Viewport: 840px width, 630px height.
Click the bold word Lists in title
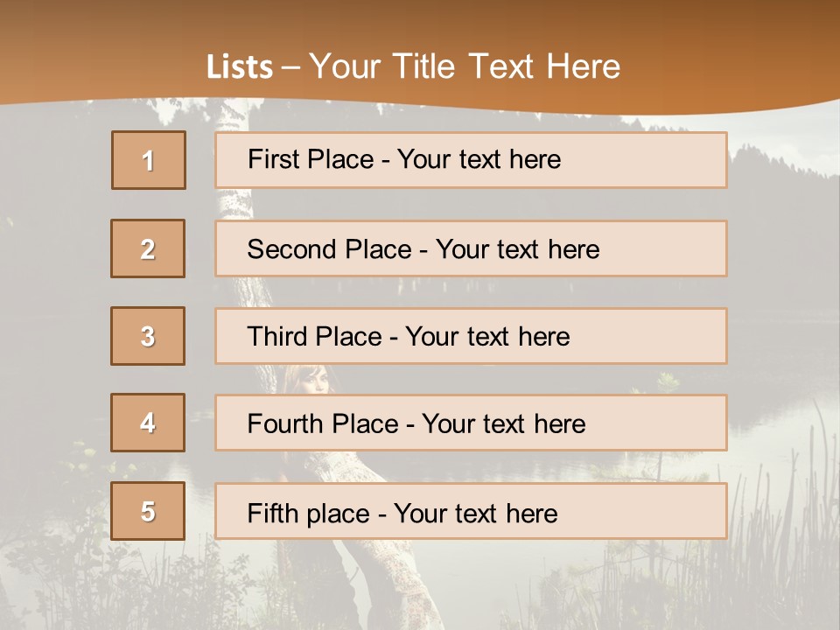coord(240,66)
